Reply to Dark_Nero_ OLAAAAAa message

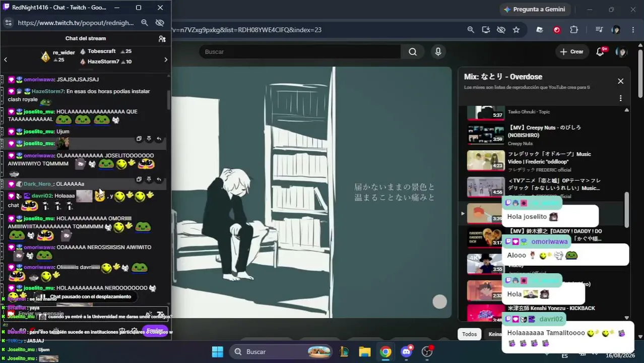159,179
